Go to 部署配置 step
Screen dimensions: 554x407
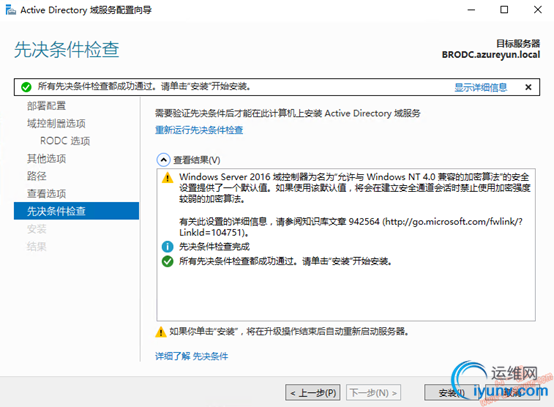coord(46,106)
